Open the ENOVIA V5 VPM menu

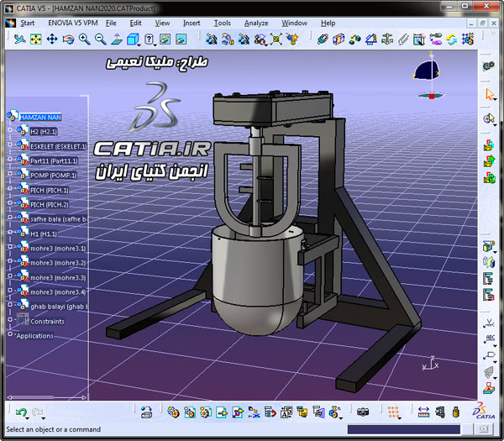point(73,24)
